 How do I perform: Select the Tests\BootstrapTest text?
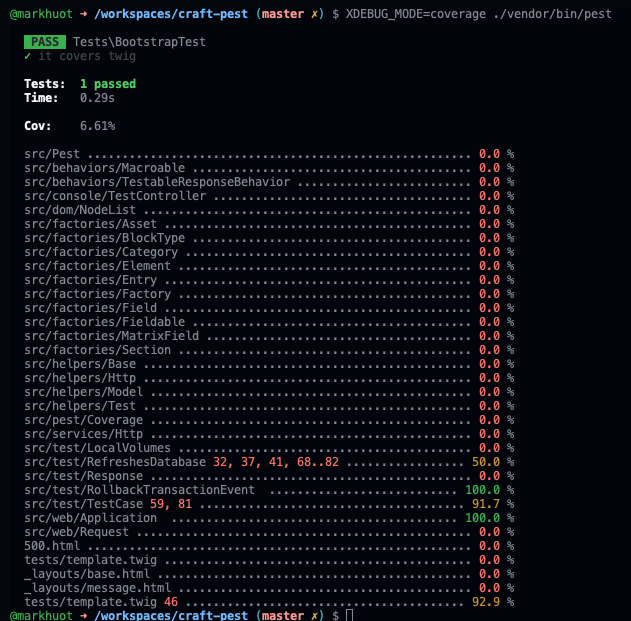tap(139, 42)
